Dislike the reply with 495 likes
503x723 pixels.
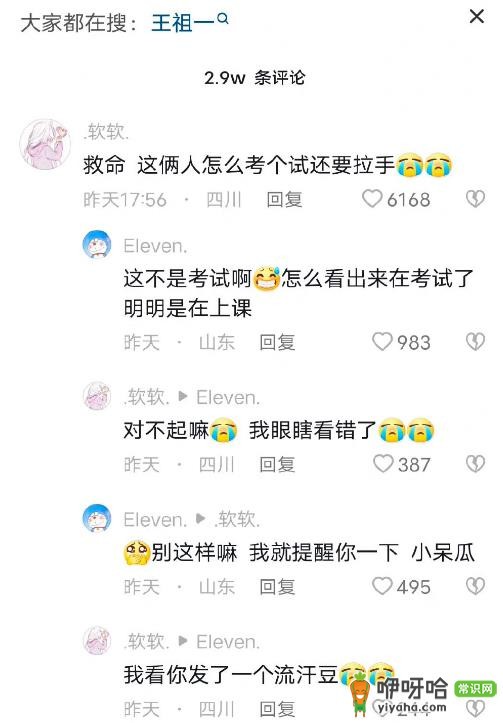(x=475, y=586)
